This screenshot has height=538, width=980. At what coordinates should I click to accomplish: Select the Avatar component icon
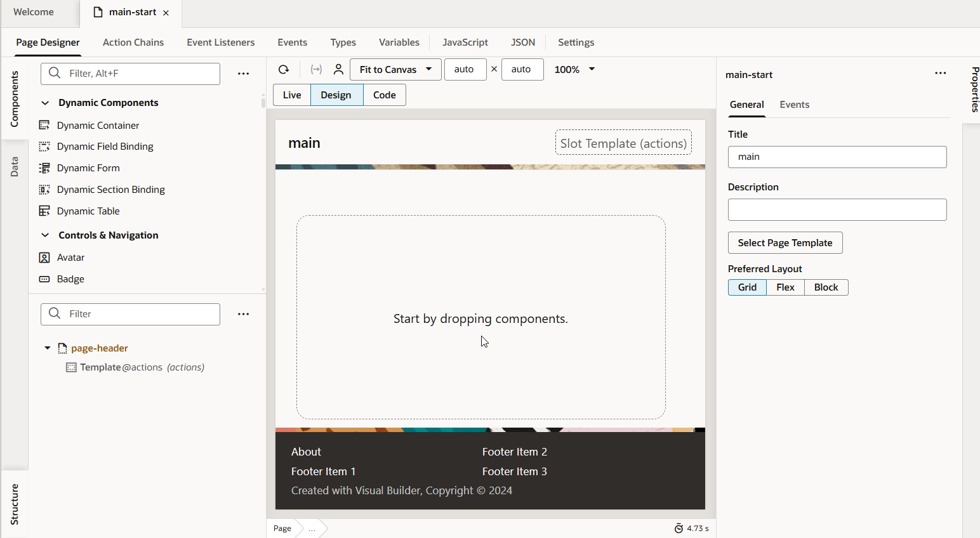44,258
